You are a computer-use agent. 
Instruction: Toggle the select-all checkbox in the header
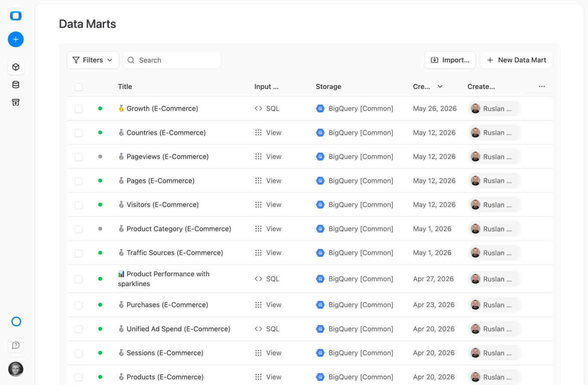click(78, 87)
